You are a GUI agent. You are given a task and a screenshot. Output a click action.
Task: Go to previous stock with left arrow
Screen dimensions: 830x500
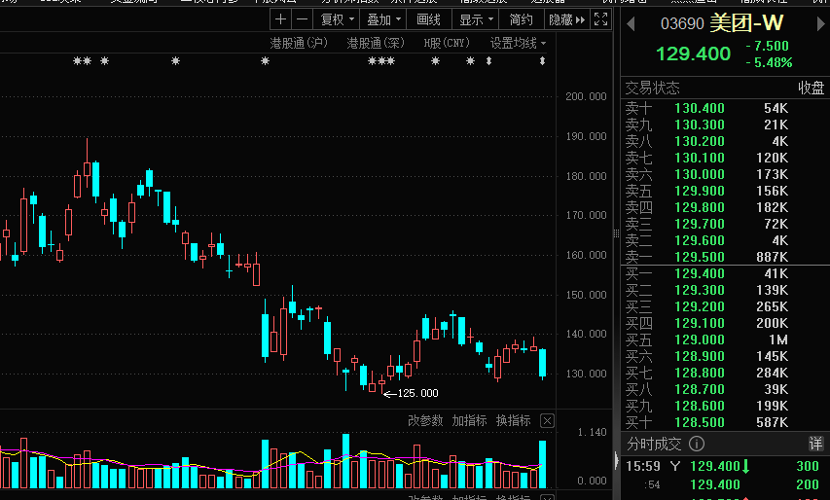[632, 23]
